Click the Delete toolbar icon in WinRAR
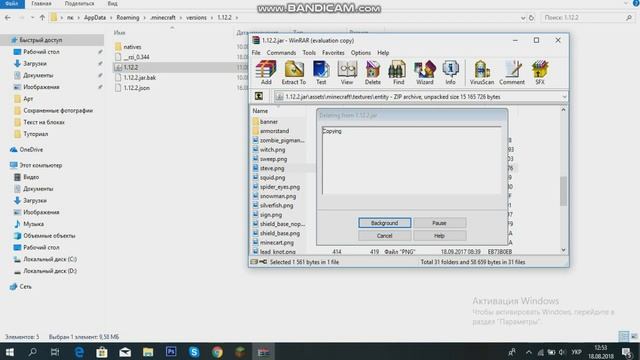640x360 pixels. (372, 73)
